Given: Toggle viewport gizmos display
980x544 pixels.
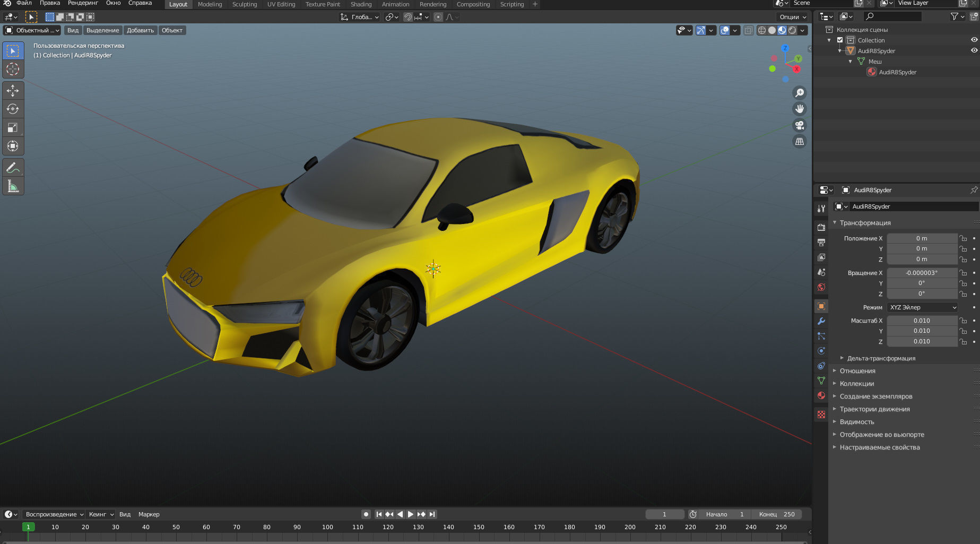Looking at the screenshot, I should pyautogui.click(x=701, y=30).
